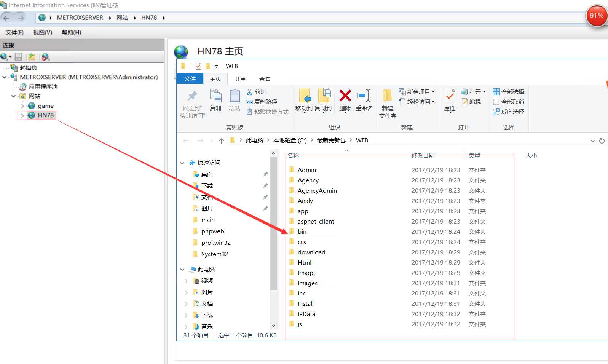Select the bin folder
The height and width of the screenshot is (364, 608).
pos(302,231)
